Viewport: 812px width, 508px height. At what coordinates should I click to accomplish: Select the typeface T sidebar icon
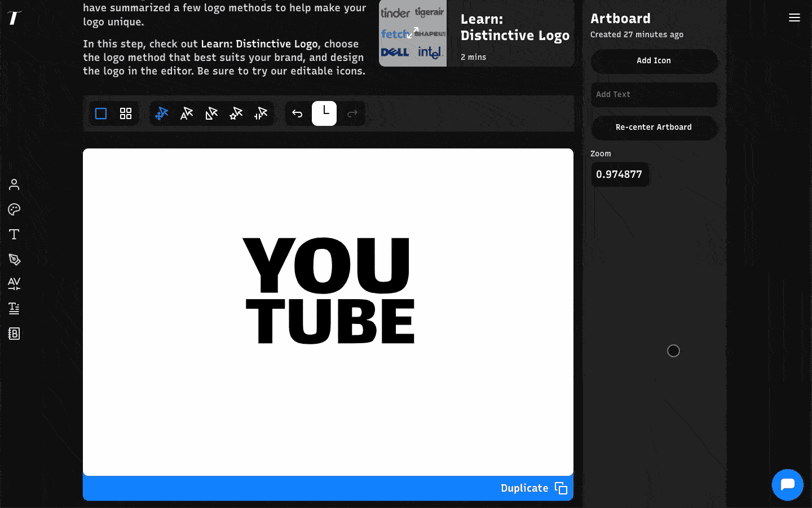14,234
